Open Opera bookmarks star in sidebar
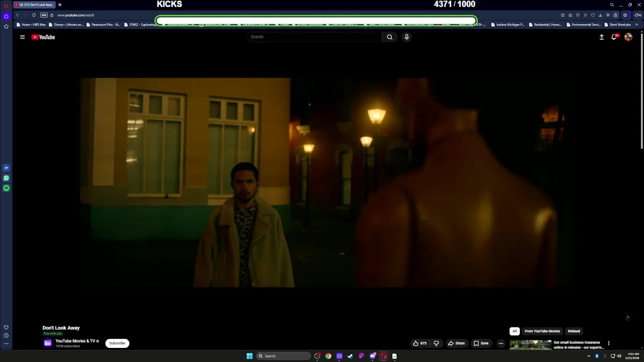Image resolution: width=644 pixels, height=362 pixels. point(6,26)
